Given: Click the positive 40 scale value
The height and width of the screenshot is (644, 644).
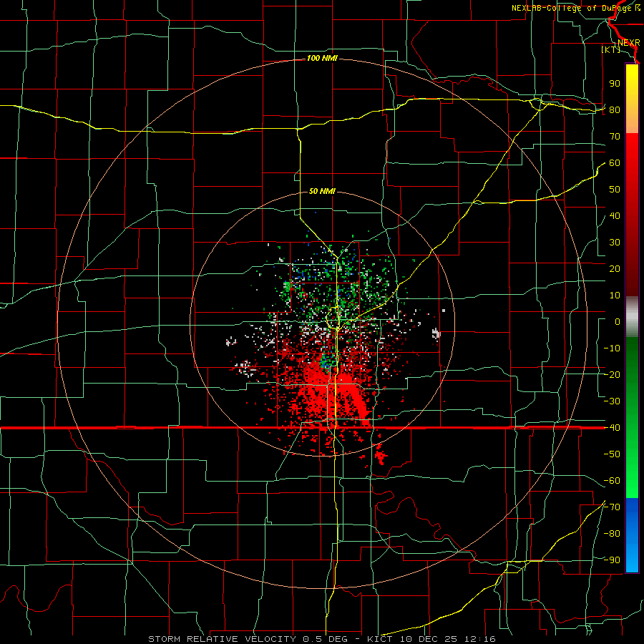Looking at the screenshot, I should (x=615, y=216).
